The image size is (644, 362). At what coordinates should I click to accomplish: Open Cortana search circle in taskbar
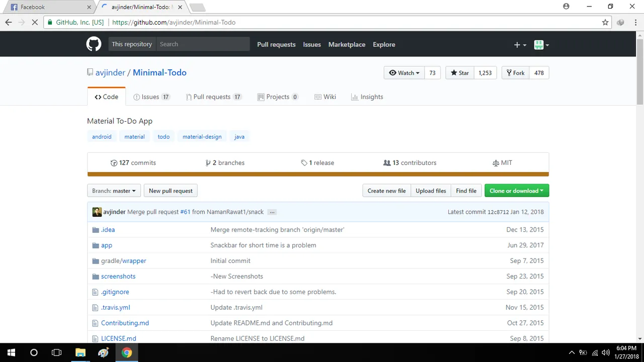click(34, 352)
